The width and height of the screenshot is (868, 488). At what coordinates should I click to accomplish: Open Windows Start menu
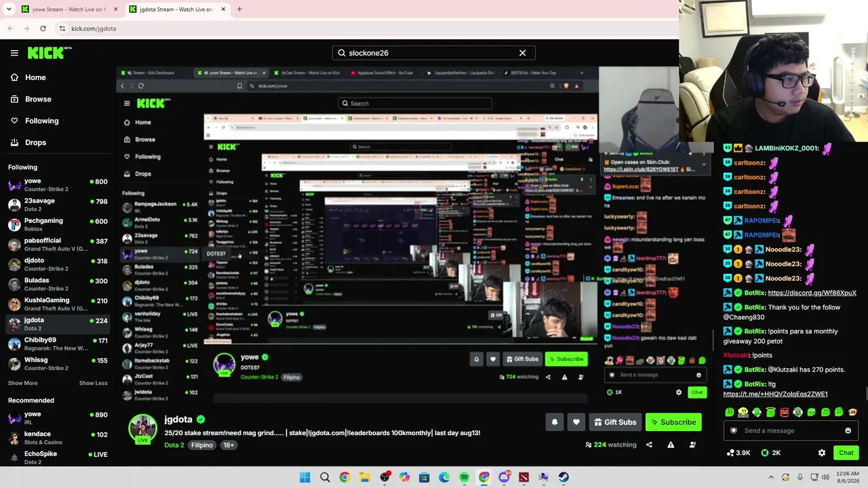[305, 477]
